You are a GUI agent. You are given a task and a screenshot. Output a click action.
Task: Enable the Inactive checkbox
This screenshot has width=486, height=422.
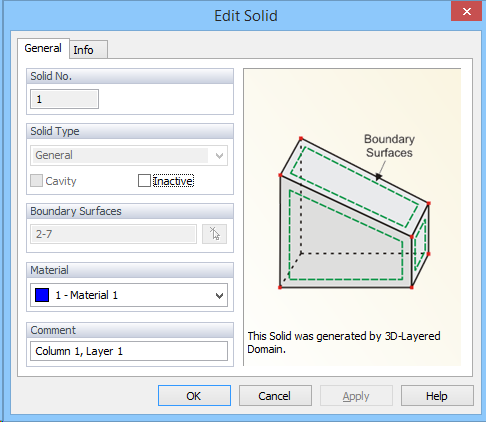[144, 181]
